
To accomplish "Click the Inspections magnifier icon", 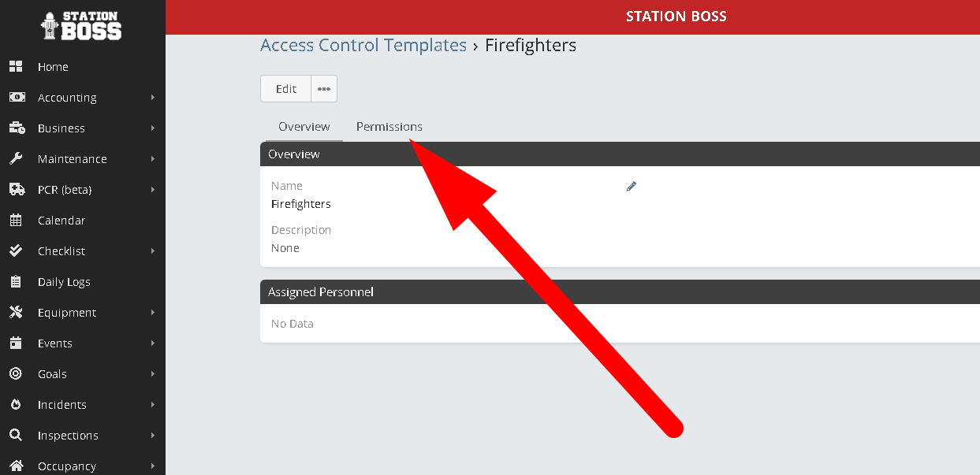I will coord(16,436).
